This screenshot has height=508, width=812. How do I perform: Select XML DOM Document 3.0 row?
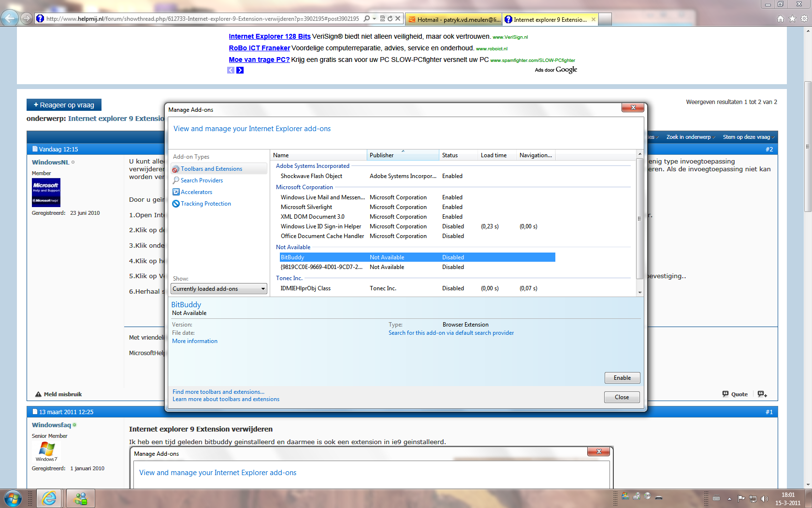(x=418, y=217)
